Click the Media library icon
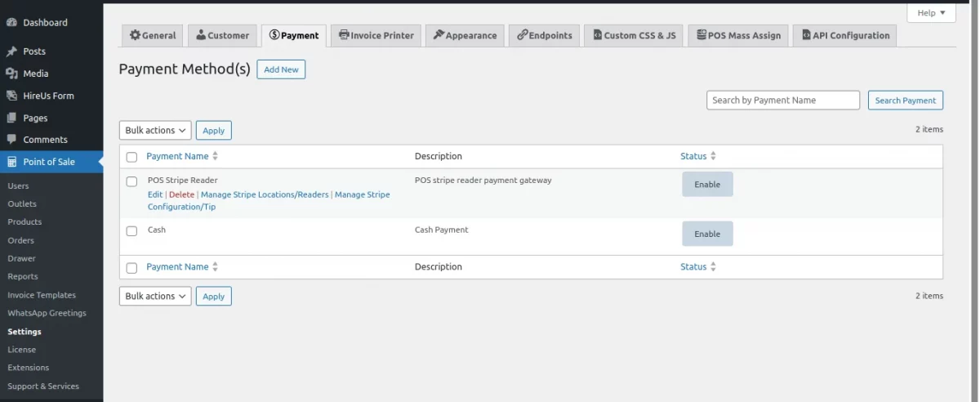The width and height of the screenshot is (980, 402). point(11,74)
